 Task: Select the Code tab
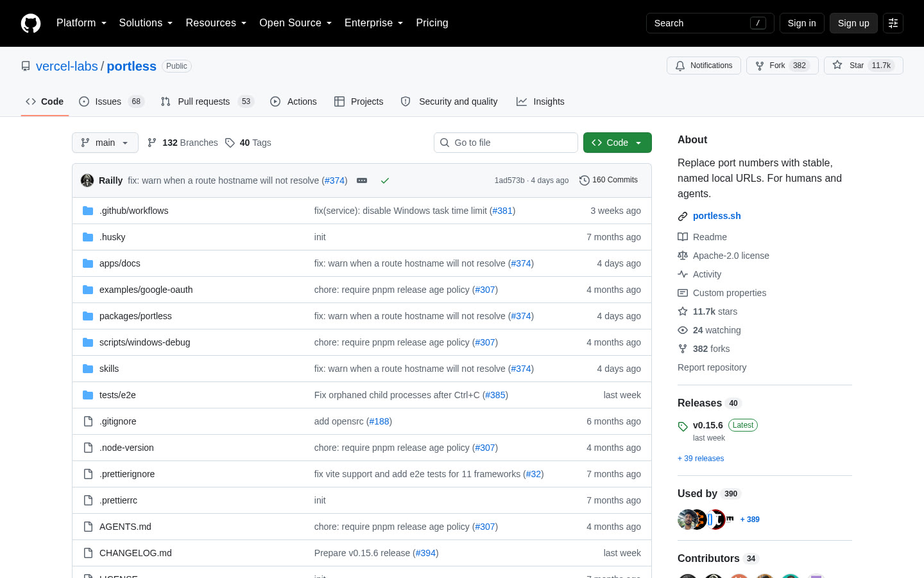point(45,101)
